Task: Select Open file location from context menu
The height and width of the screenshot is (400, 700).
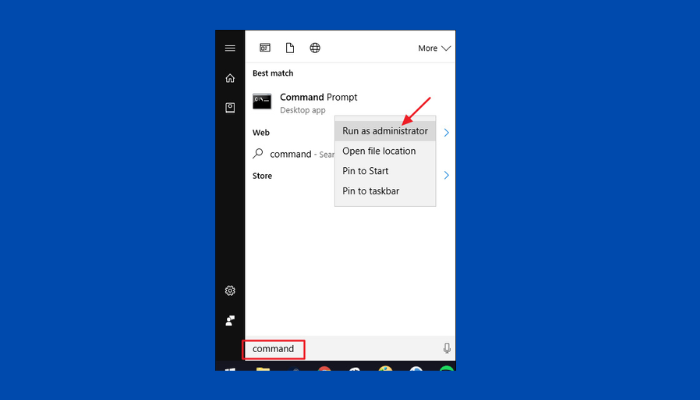Action: [x=379, y=151]
